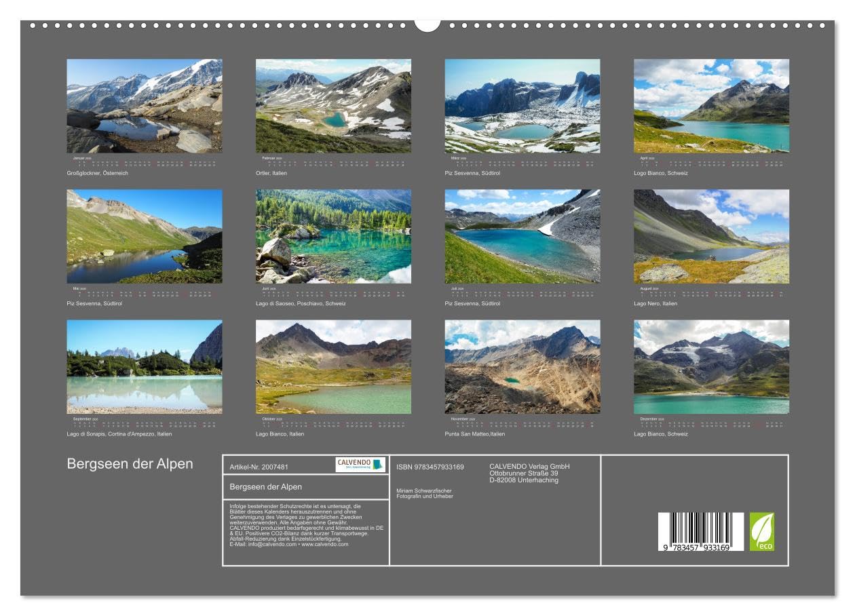The image size is (855, 616).
Task: Click 'D-82008 Unterhaching' address line
Action: 524,480
